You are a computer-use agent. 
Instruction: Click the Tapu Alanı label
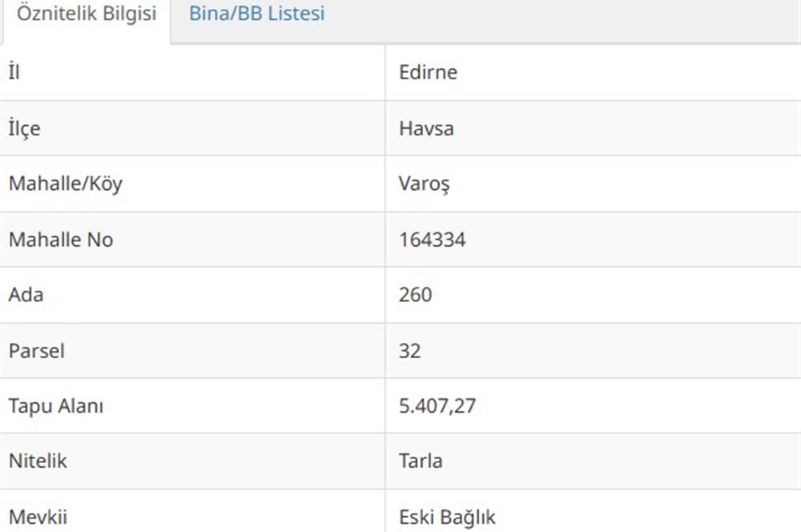[56, 406]
